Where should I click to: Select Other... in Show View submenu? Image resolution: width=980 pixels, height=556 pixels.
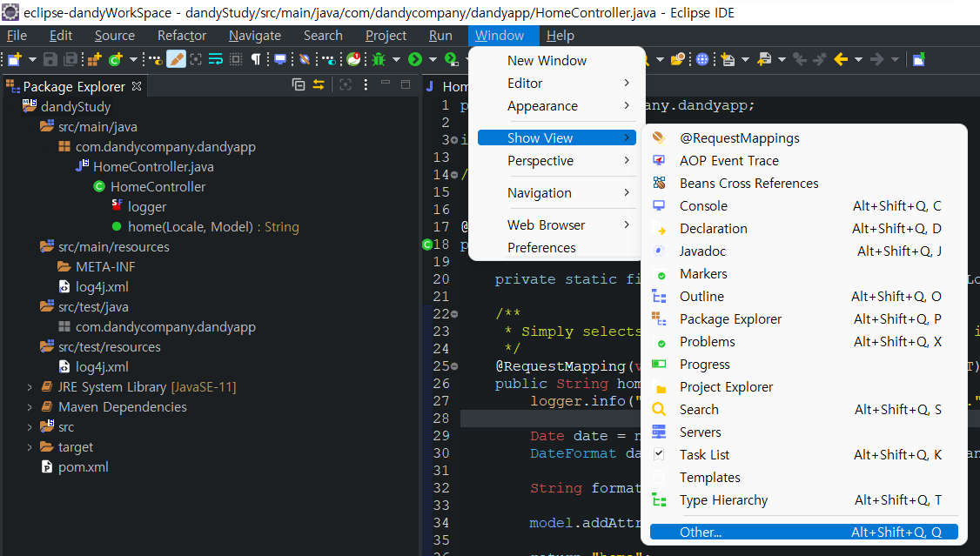[803, 532]
